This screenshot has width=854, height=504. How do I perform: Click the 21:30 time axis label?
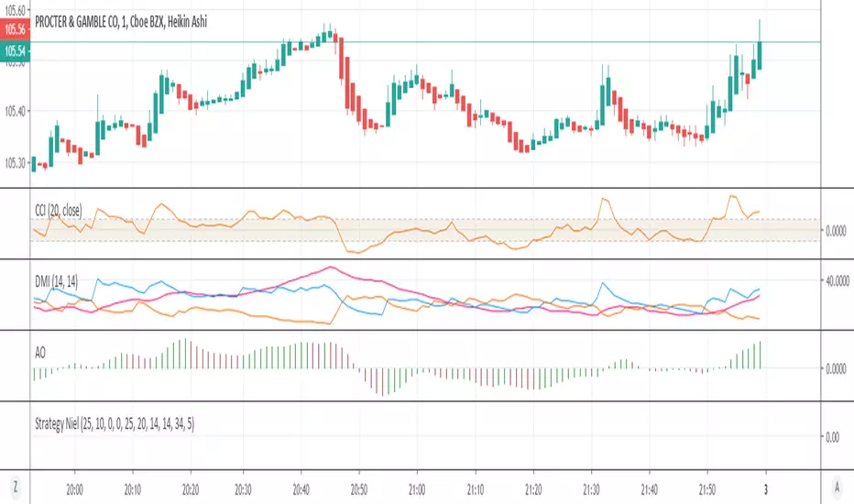click(591, 489)
